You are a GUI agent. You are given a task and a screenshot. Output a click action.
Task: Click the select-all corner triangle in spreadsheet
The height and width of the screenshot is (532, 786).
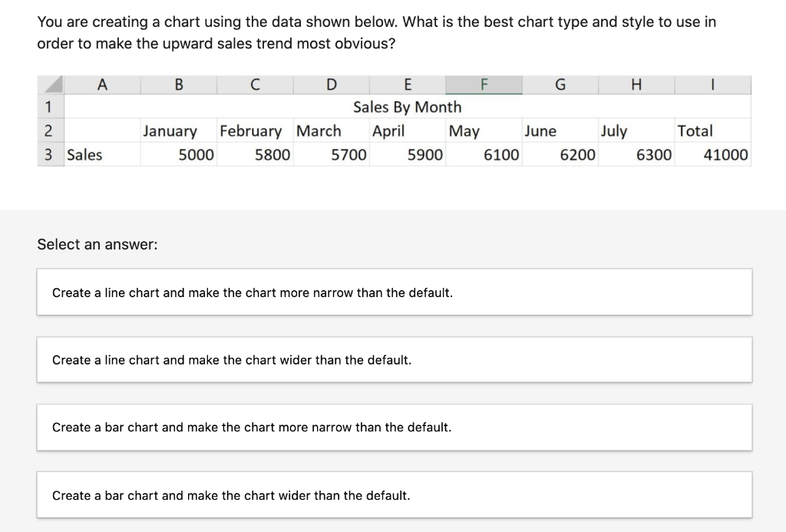(51, 84)
